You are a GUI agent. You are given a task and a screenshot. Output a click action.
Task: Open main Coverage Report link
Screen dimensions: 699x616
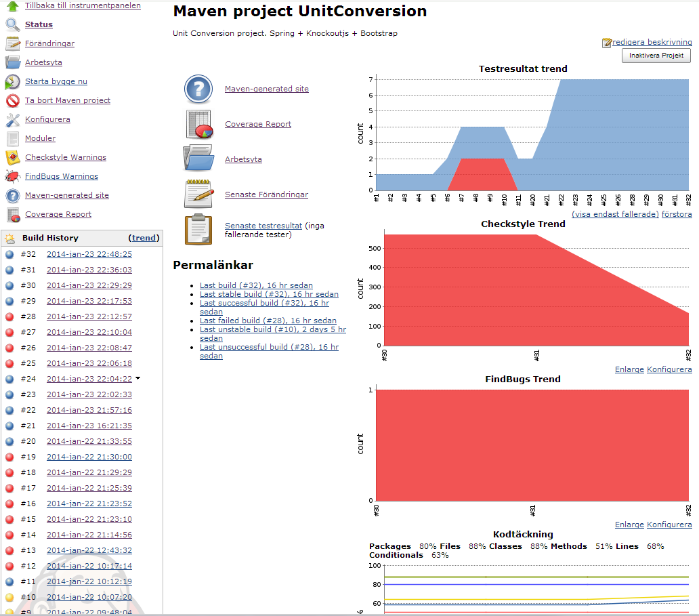[x=258, y=124]
